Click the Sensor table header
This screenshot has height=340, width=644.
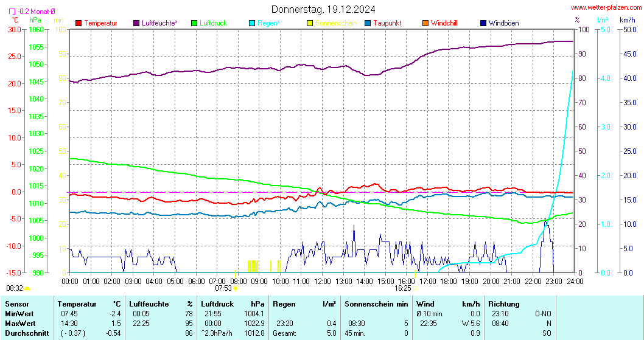point(17,304)
